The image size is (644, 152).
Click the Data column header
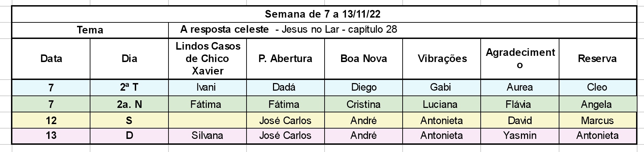coord(51,59)
